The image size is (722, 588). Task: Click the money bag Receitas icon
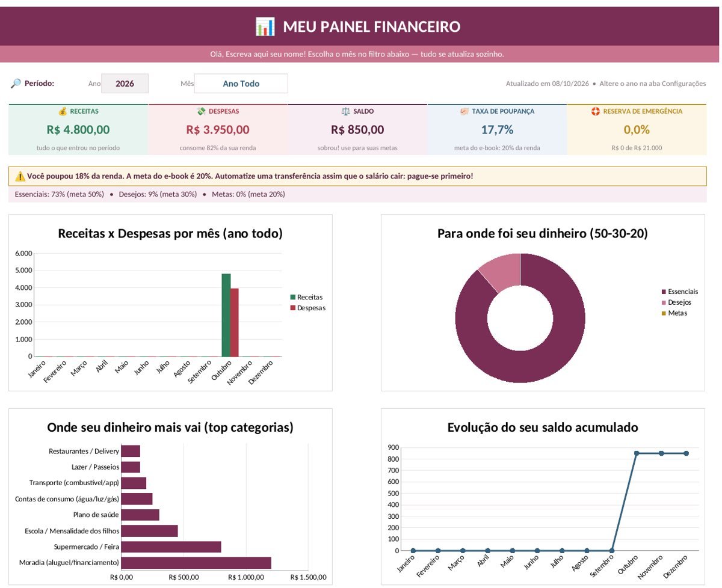pyautogui.click(x=63, y=111)
